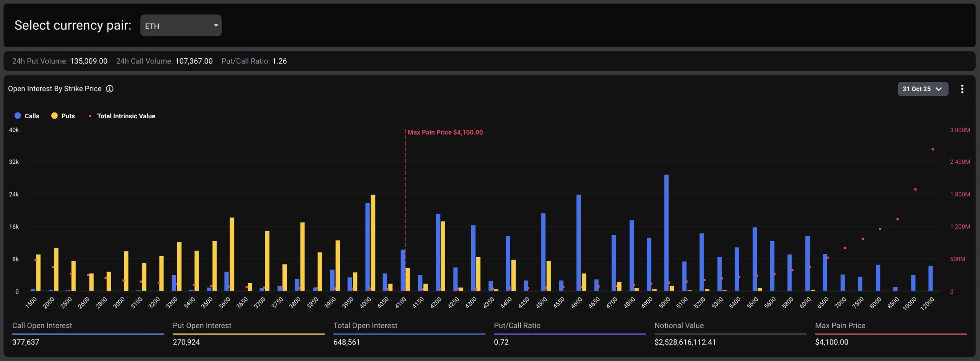The height and width of the screenshot is (361, 980).
Task: Open the three-dot chart options menu
Action: coord(962,89)
